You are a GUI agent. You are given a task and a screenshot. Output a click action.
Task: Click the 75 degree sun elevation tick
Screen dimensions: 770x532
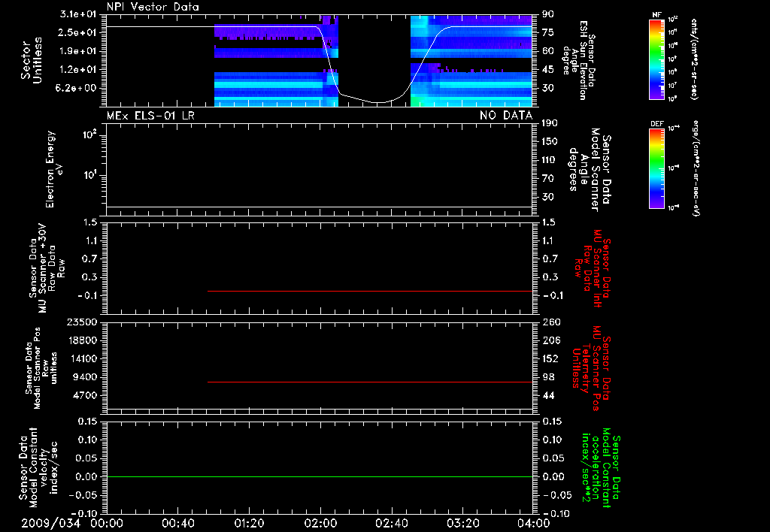click(x=547, y=32)
